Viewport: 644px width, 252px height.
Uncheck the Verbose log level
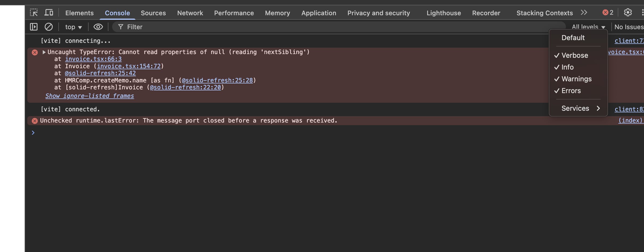pyautogui.click(x=574, y=55)
